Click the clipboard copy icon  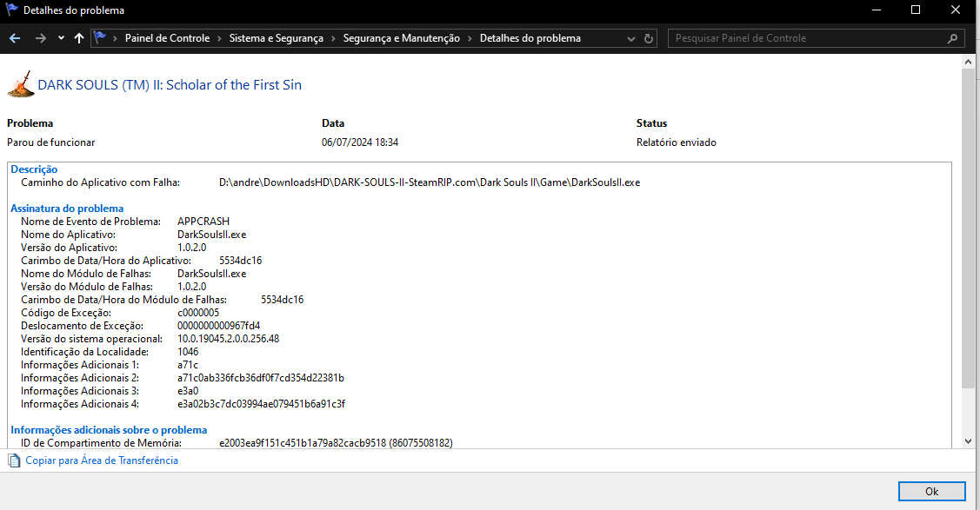(14, 460)
